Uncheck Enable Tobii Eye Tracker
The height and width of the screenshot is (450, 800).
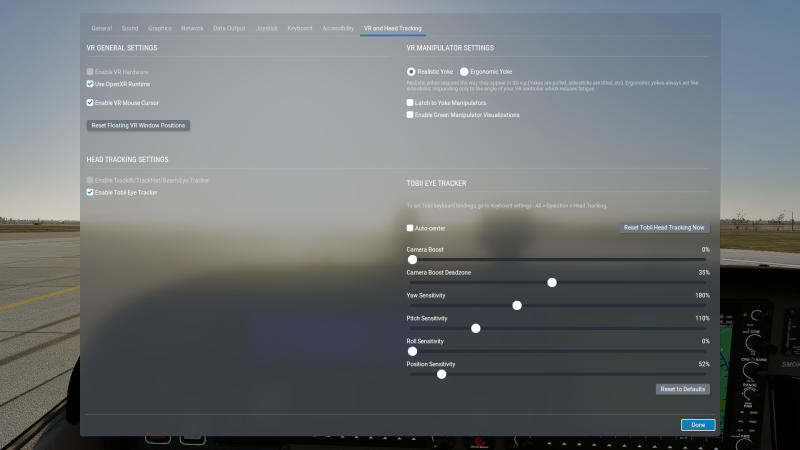[90, 191]
